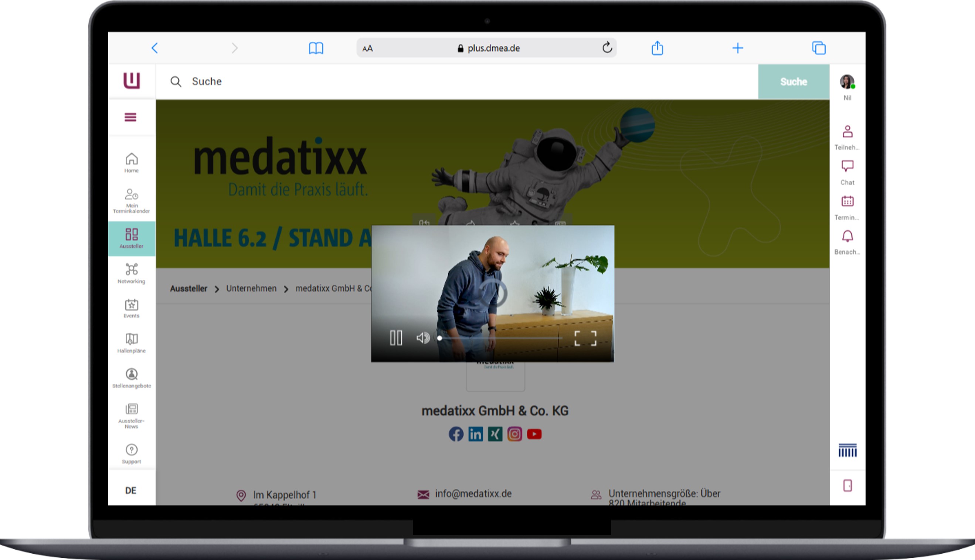This screenshot has width=975, height=560.
Task: Open Aussteller-News in the sidebar
Action: coord(132,416)
